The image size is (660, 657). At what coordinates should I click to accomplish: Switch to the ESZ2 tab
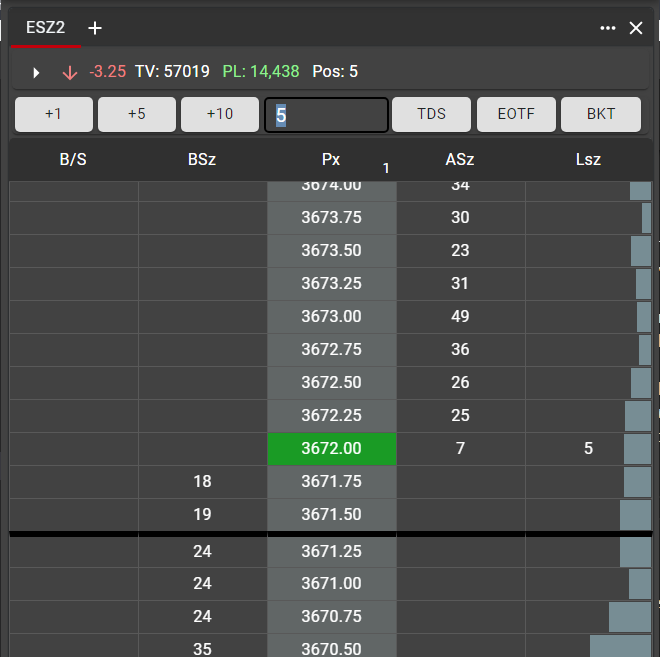(46, 28)
